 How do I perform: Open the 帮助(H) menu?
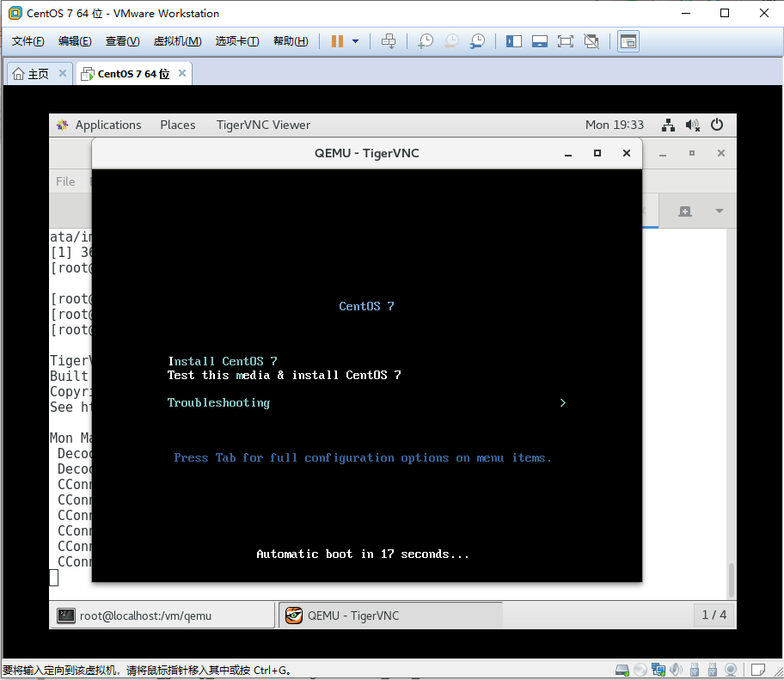click(291, 41)
